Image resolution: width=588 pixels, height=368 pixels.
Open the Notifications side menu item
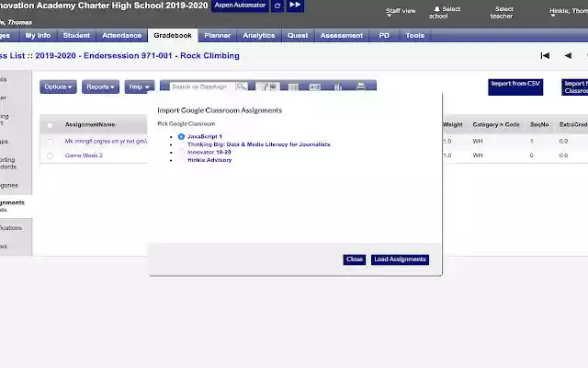pos(11,228)
